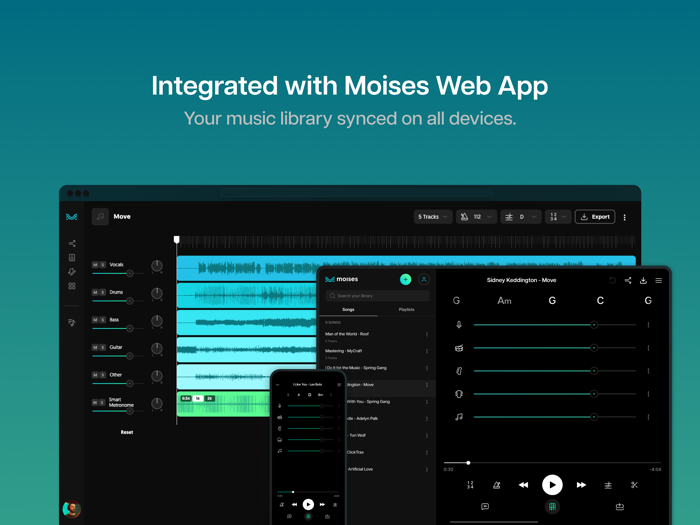
Task: Click the lyrics speech-bubble icon on tablet
Action: 485,507
